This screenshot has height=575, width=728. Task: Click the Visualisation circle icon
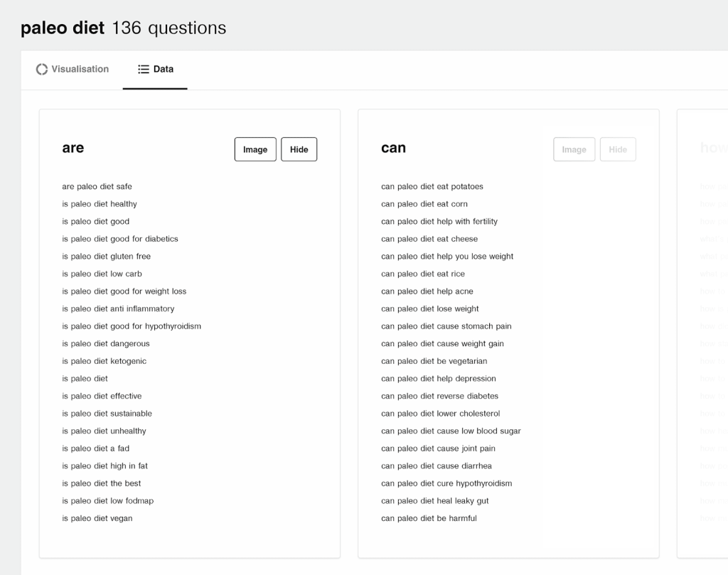click(x=42, y=70)
